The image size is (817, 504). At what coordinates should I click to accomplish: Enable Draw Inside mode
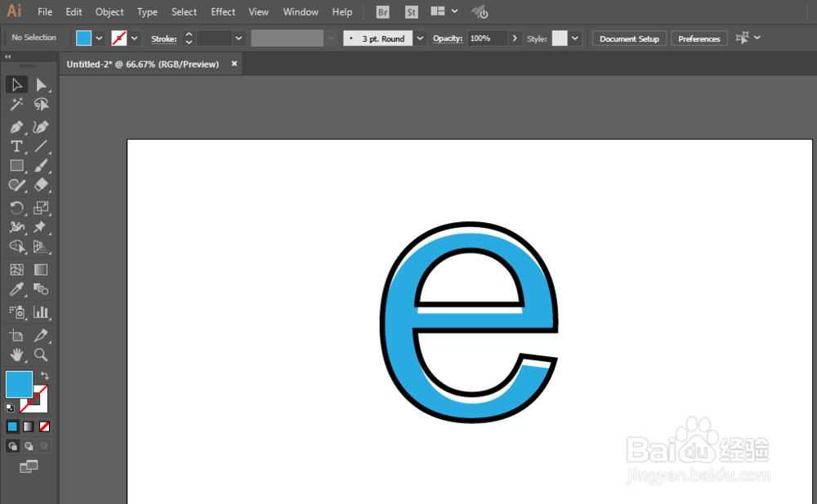pyautogui.click(x=45, y=446)
